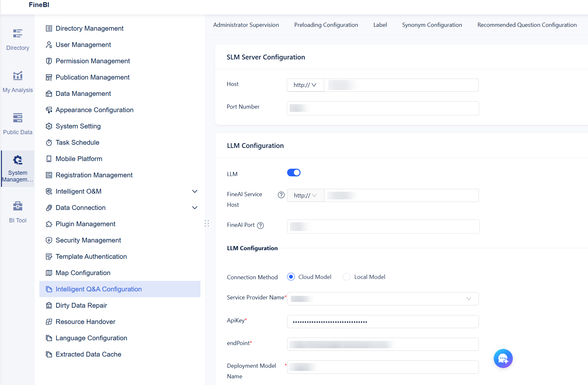Click the ApiKey input field

click(x=383, y=321)
